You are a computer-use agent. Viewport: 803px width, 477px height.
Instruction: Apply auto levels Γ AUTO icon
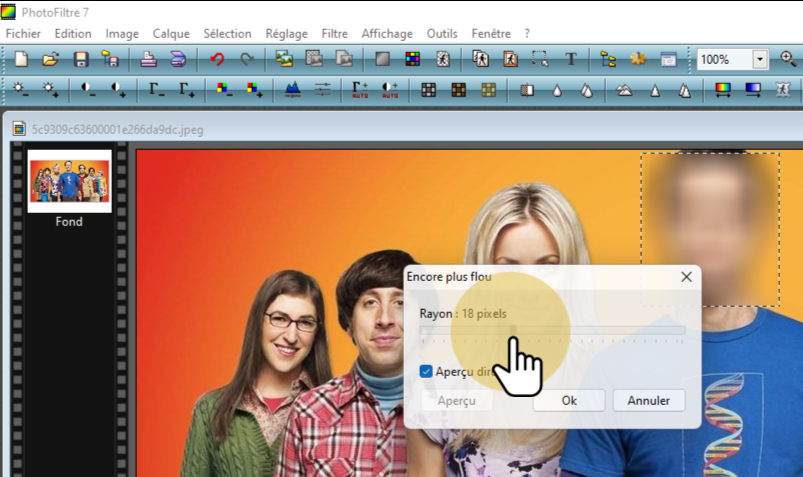click(x=360, y=90)
